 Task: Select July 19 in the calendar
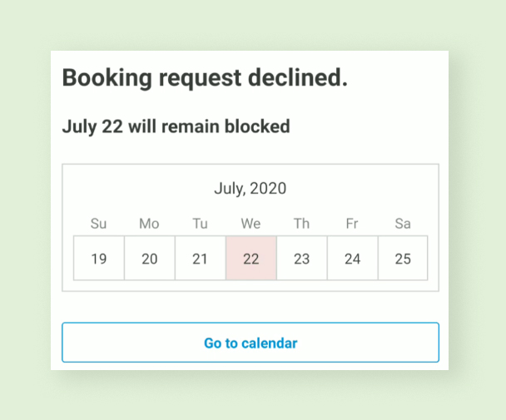pos(99,259)
